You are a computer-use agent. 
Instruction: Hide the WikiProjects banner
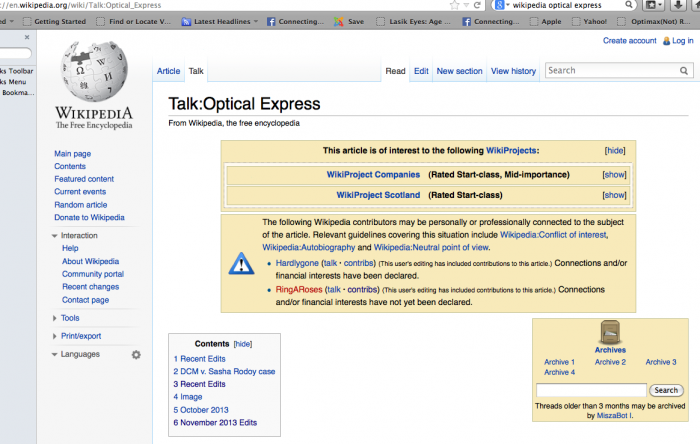[615, 151]
